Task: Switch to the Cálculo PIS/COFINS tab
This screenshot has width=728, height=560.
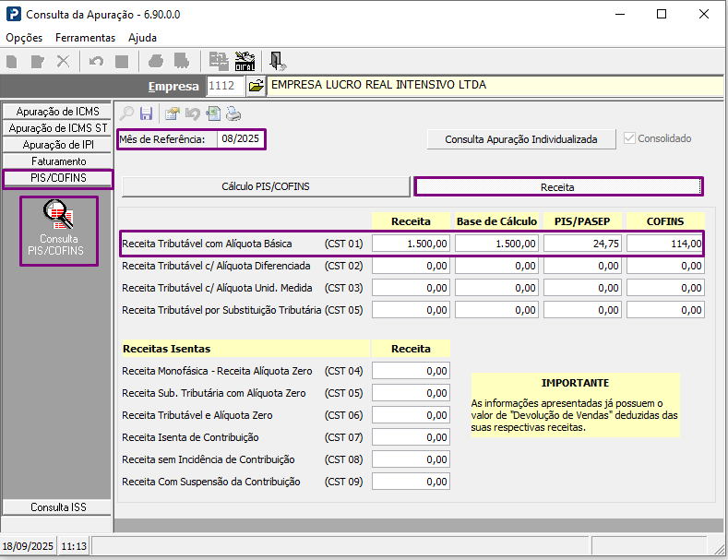Action: (x=266, y=186)
